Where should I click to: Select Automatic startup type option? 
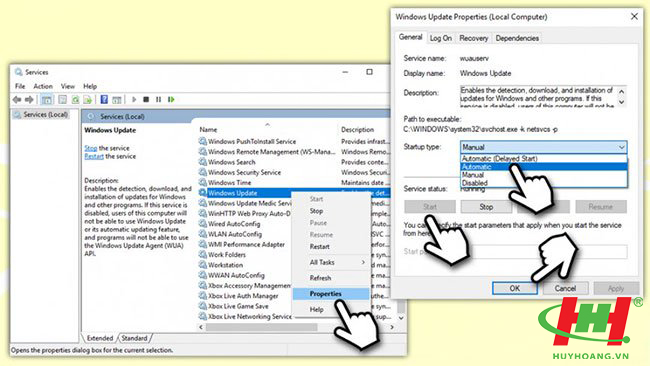(x=544, y=167)
